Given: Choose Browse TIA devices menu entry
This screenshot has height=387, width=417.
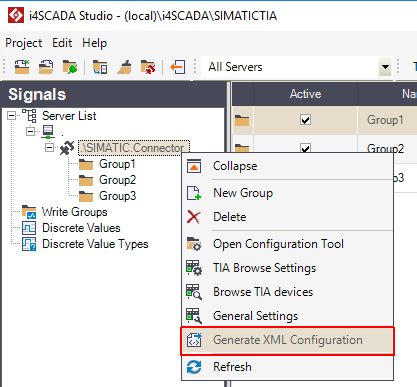Looking at the screenshot, I should click(287, 292).
